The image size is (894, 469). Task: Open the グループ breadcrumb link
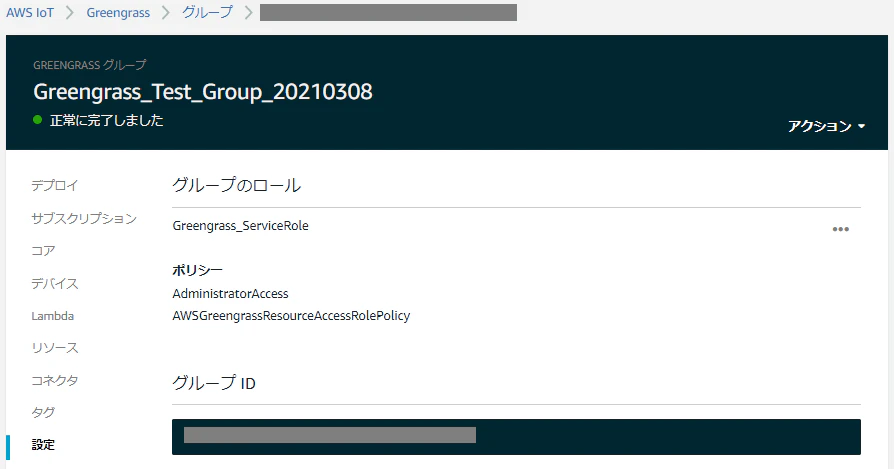click(207, 13)
